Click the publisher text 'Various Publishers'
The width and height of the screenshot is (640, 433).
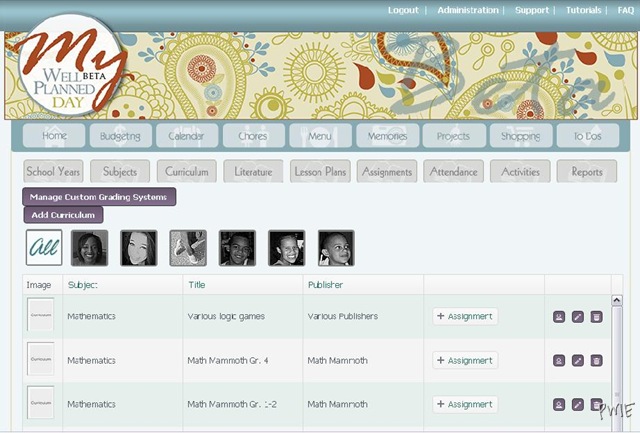point(343,316)
